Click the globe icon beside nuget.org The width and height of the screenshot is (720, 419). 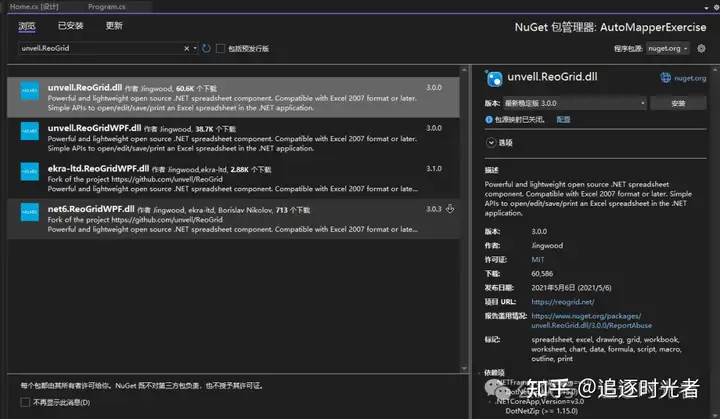665,78
